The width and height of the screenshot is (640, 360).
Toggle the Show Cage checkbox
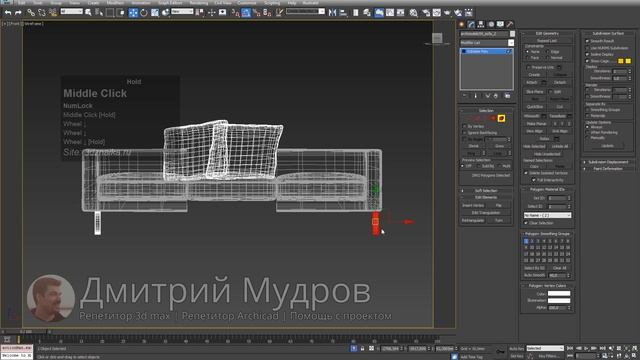click(587, 61)
